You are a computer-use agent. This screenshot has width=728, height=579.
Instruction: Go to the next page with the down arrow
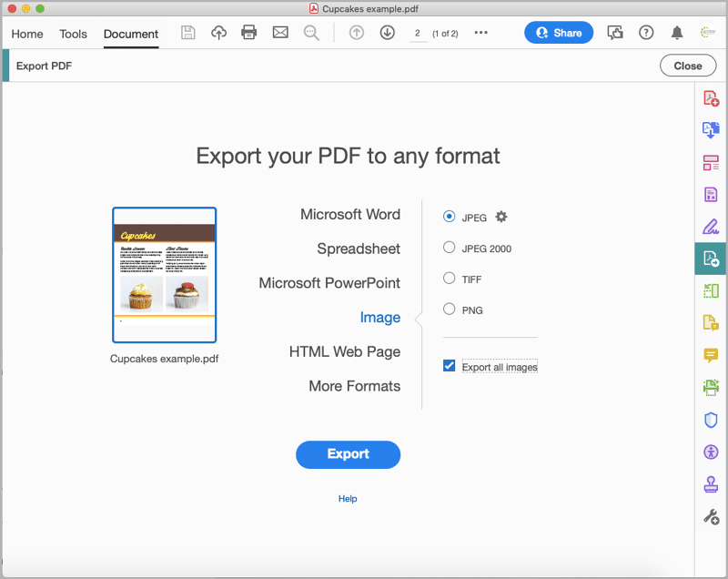coord(387,32)
